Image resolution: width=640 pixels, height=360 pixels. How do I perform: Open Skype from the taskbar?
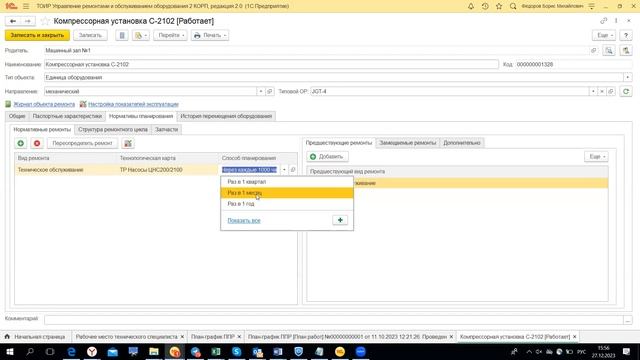coord(237,351)
